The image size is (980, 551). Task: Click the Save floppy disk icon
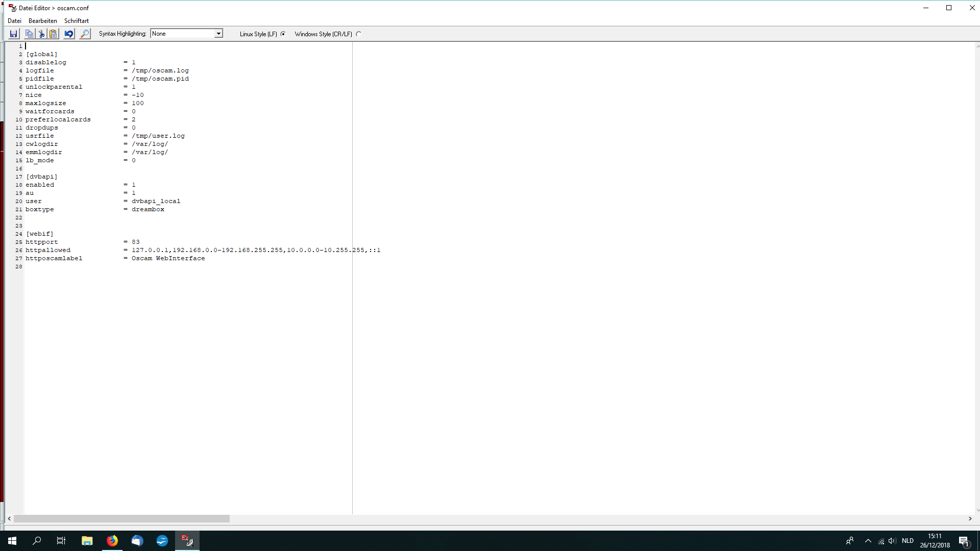click(x=14, y=34)
